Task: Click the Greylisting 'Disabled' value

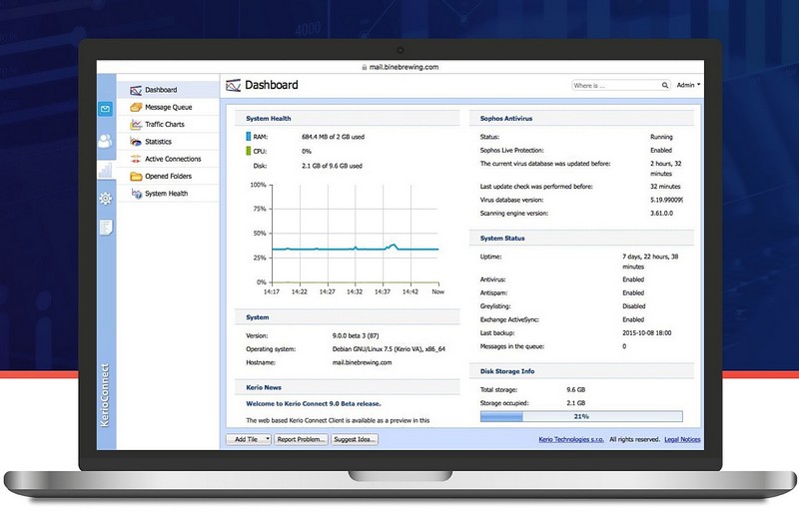Action: (634, 306)
